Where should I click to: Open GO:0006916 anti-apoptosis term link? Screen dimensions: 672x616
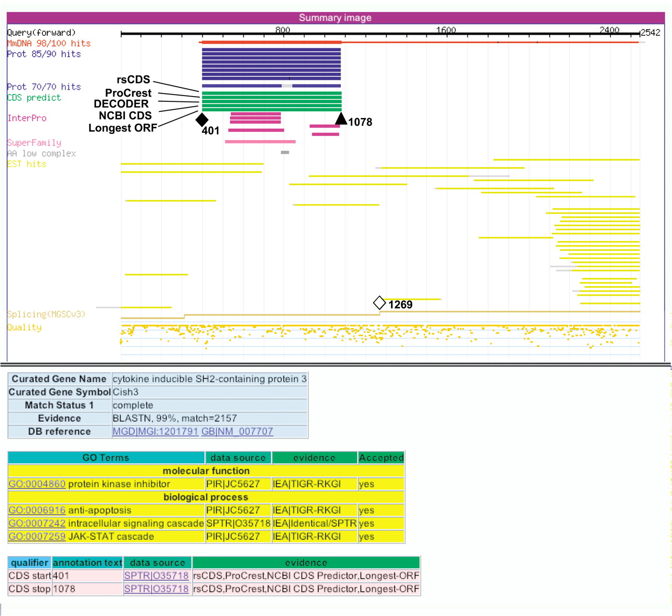tap(37, 510)
